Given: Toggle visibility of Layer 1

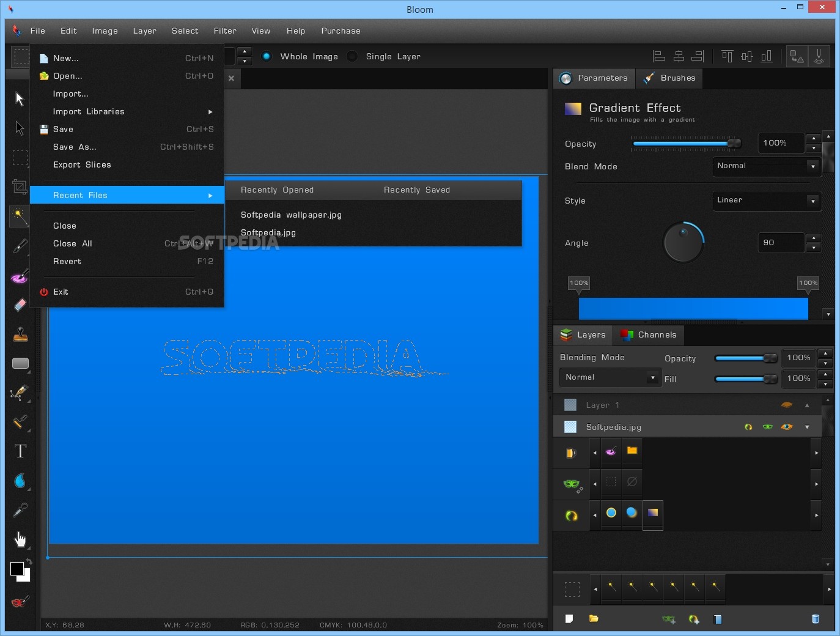Looking at the screenshot, I should click(787, 405).
